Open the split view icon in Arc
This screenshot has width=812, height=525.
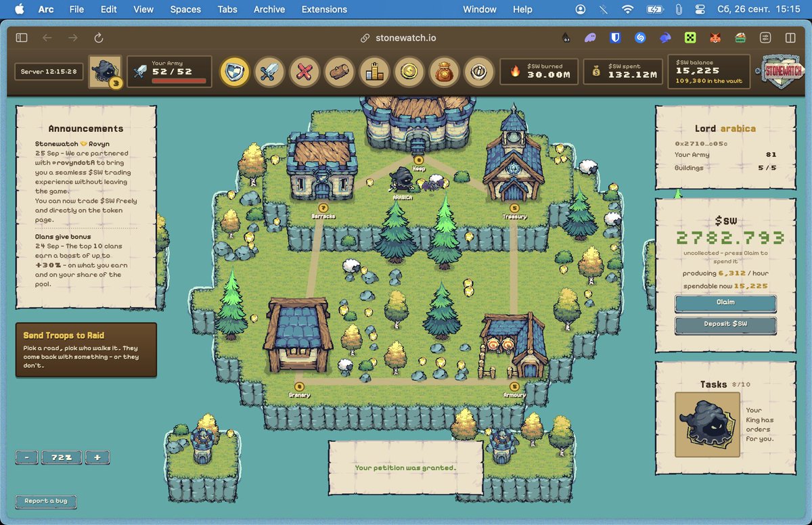tap(790, 38)
